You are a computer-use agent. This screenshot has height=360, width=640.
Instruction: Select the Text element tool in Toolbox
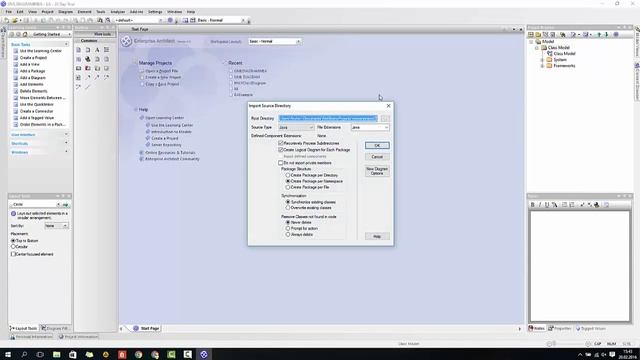tap(97, 50)
